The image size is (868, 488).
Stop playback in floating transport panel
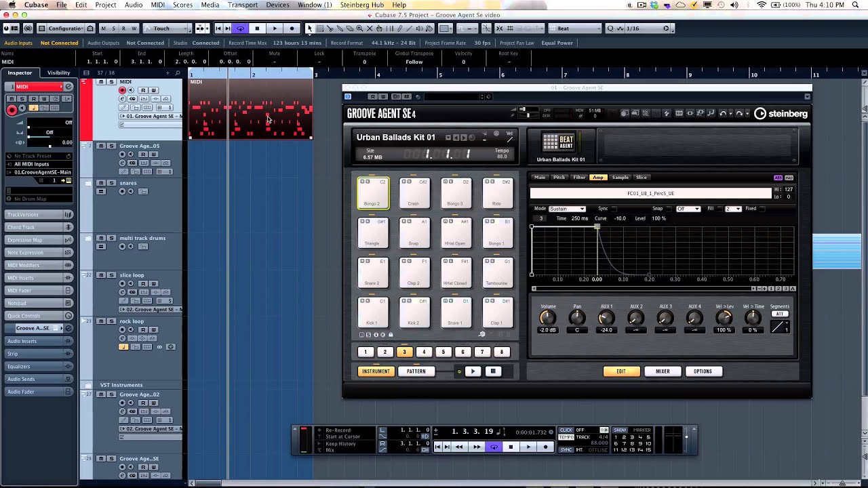[511, 447]
